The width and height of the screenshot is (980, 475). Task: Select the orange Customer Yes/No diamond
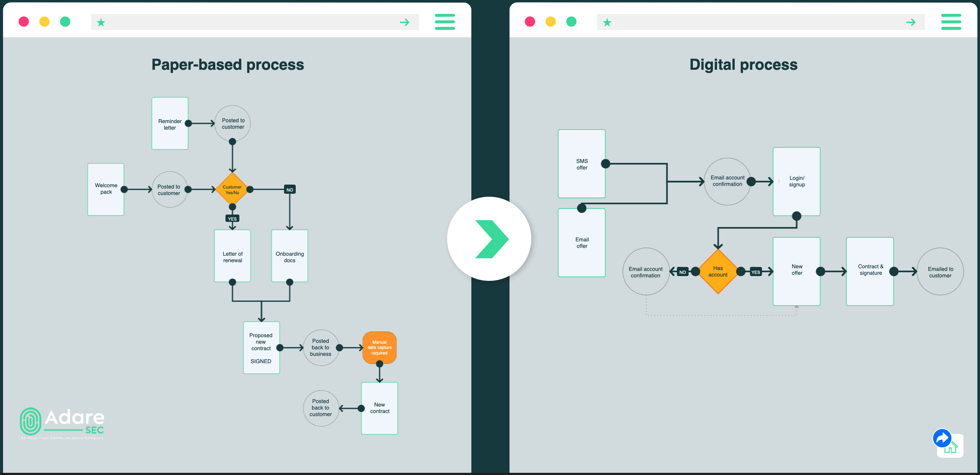point(232,189)
